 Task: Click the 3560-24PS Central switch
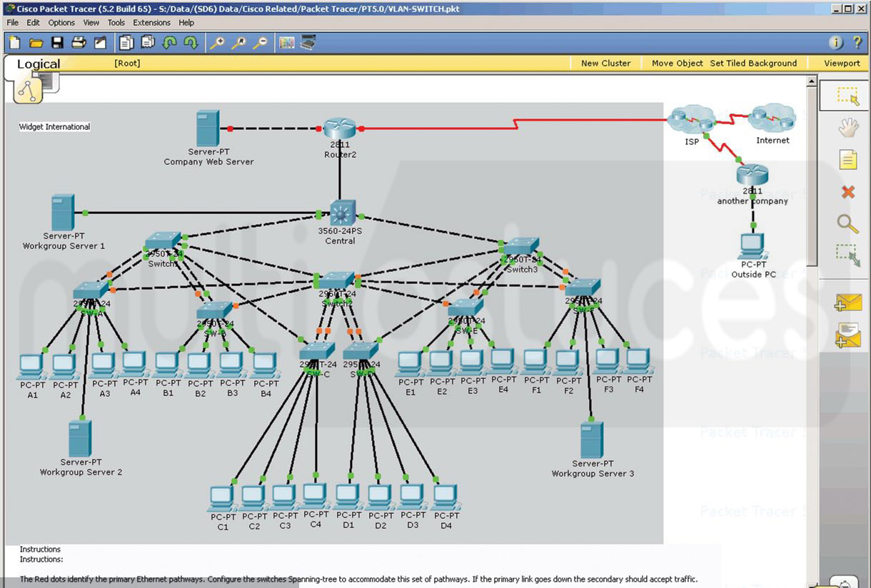click(338, 214)
